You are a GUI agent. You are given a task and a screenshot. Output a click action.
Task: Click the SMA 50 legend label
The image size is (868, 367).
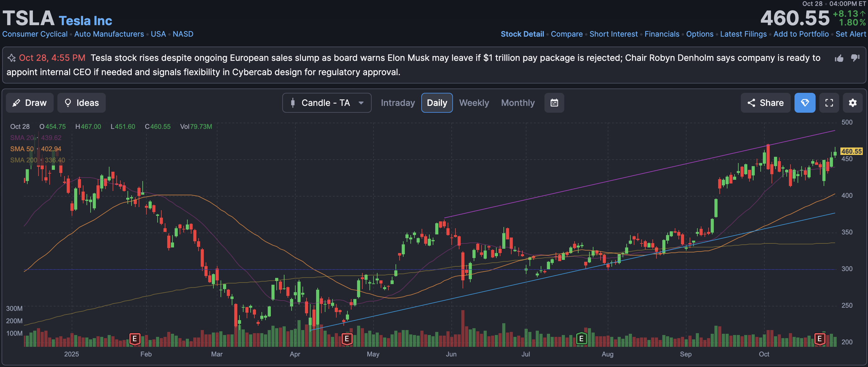[x=22, y=149]
